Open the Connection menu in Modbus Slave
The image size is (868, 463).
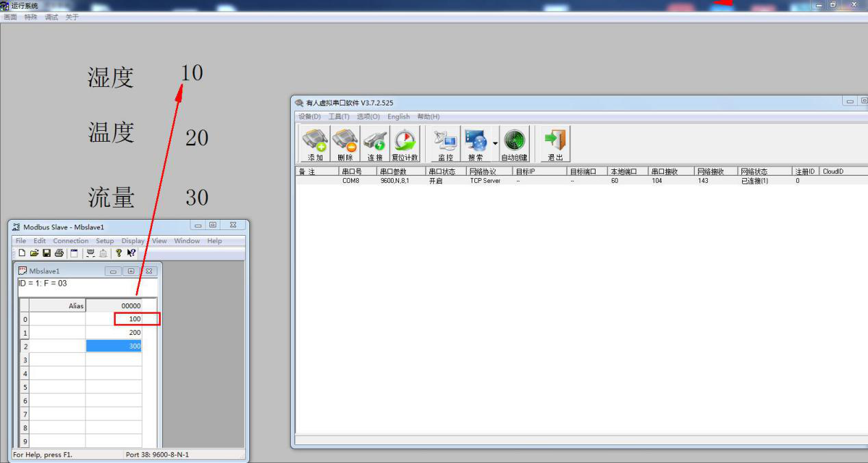tap(71, 241)
